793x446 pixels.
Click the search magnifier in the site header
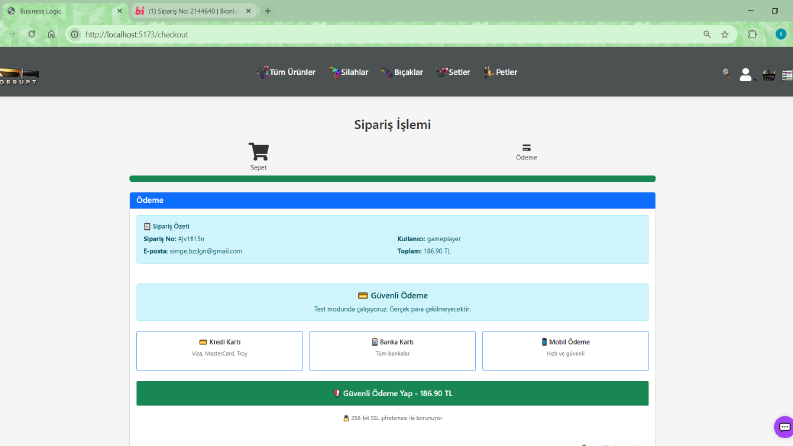point(727,74)
